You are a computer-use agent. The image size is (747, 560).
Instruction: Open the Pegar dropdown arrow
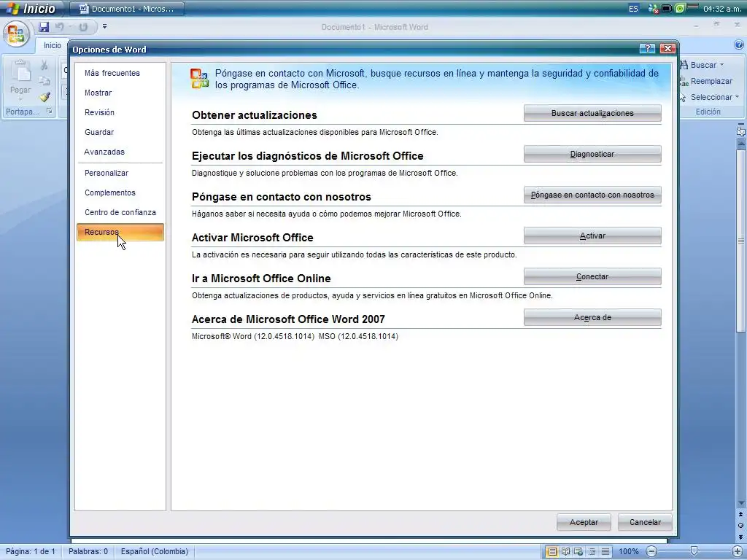click(20, 98)
